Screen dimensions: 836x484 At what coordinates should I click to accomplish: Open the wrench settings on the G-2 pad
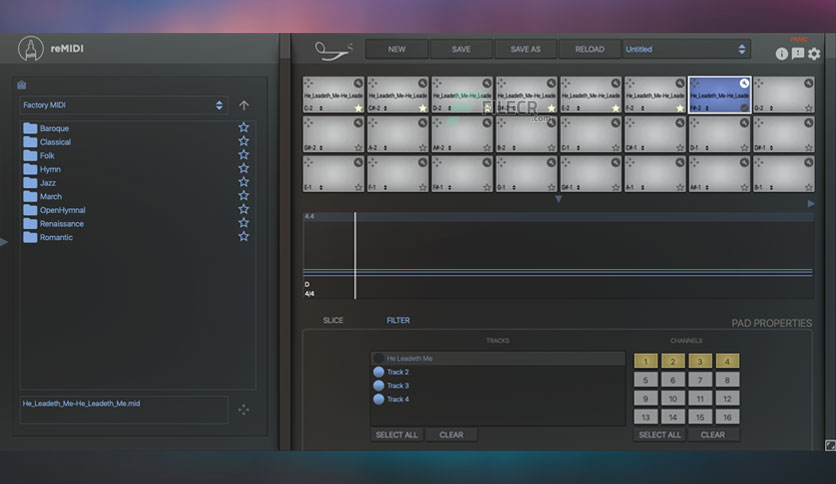click(809, 83)
